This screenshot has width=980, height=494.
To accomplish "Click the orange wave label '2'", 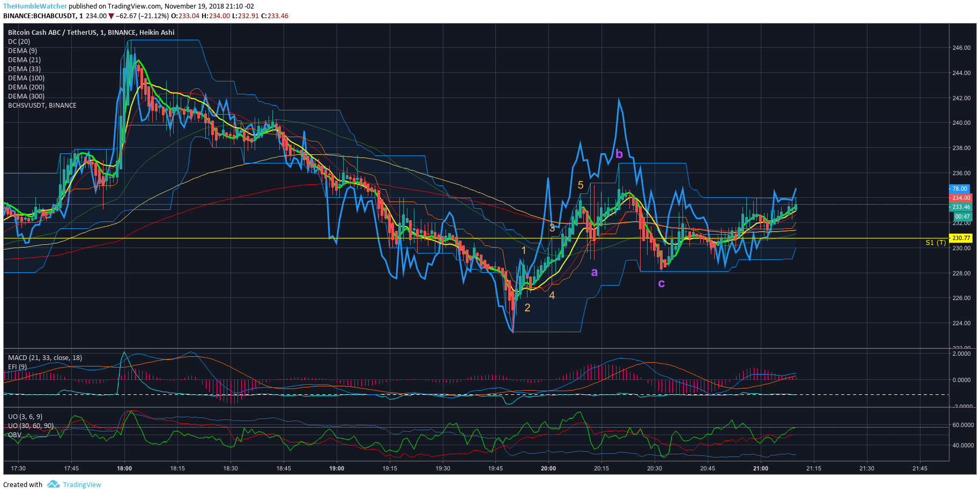I will click(528, 308).
